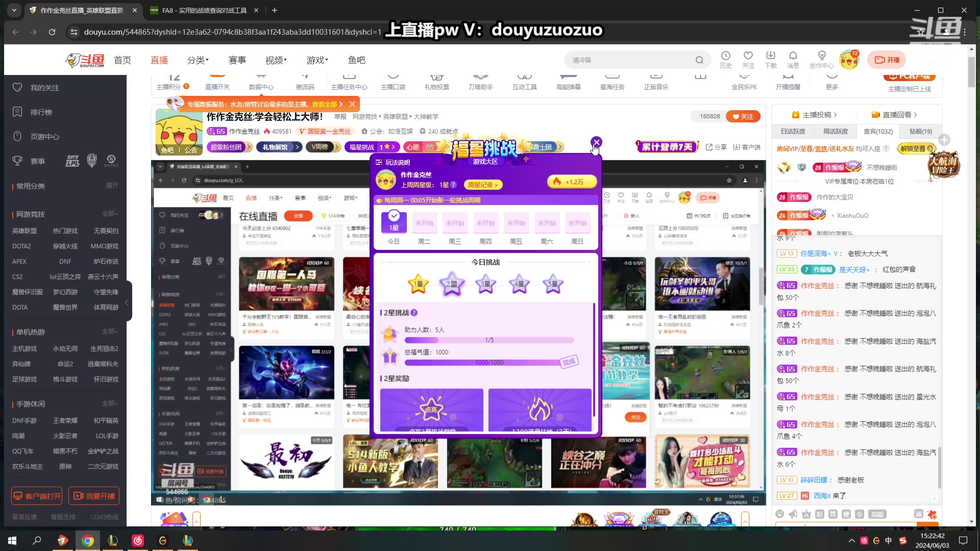
Task: Click the 助力人数 1/5 progress bar
Action: (489, 340)
